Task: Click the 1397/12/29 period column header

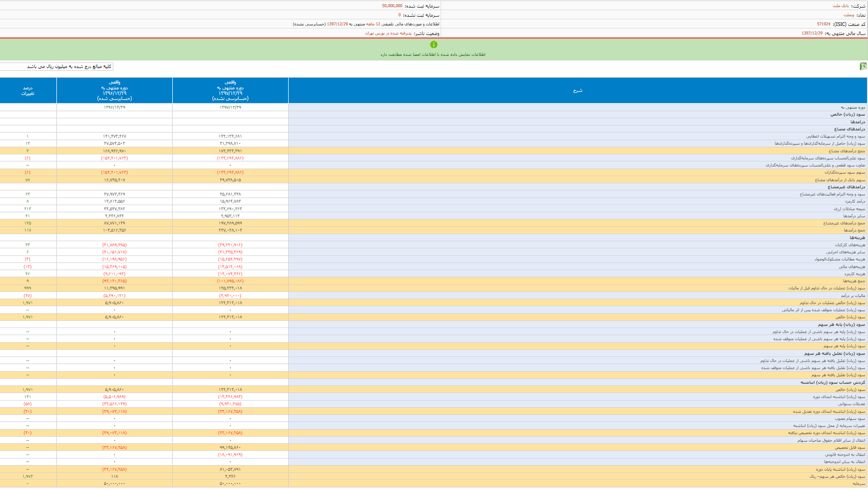Action: point(230,90)
